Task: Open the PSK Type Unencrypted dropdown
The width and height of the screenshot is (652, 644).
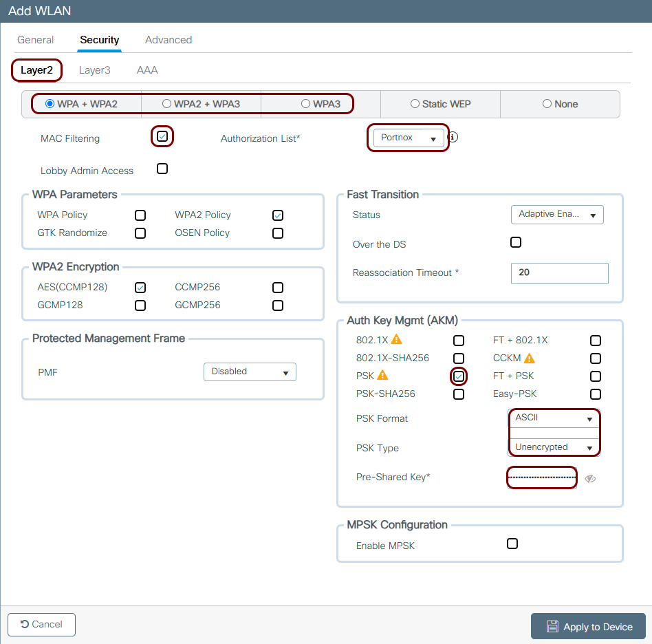Action: [x=554, y=447]
